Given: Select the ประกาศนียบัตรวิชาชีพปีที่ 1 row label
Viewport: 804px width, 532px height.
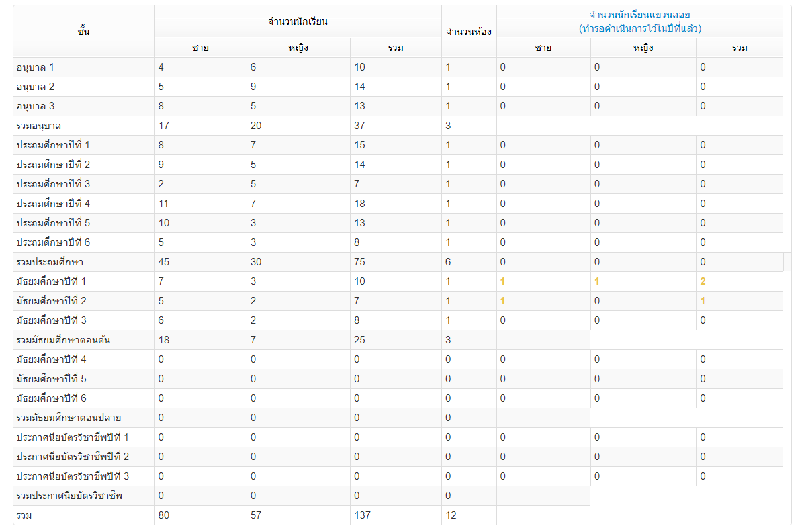Looking at the screenshot, I should point(73,437).
